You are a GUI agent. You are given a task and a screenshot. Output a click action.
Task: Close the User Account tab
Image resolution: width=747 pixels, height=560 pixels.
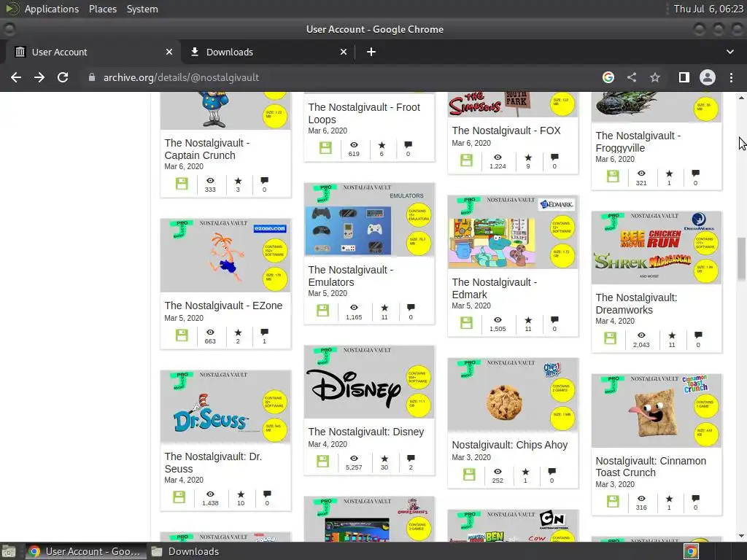click(169, 52)
